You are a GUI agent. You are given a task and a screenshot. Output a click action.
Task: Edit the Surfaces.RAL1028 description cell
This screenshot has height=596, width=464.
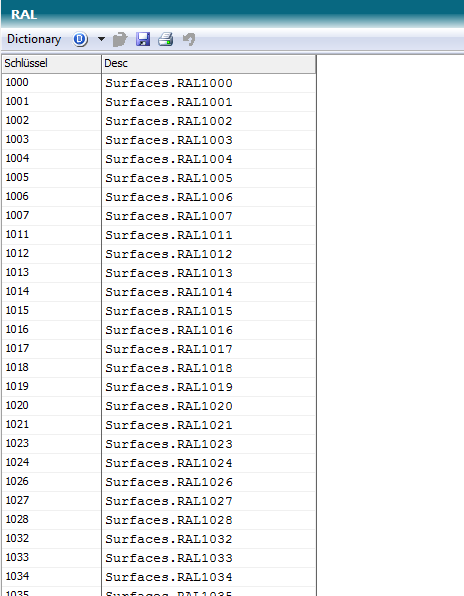[x=209, y=520]
